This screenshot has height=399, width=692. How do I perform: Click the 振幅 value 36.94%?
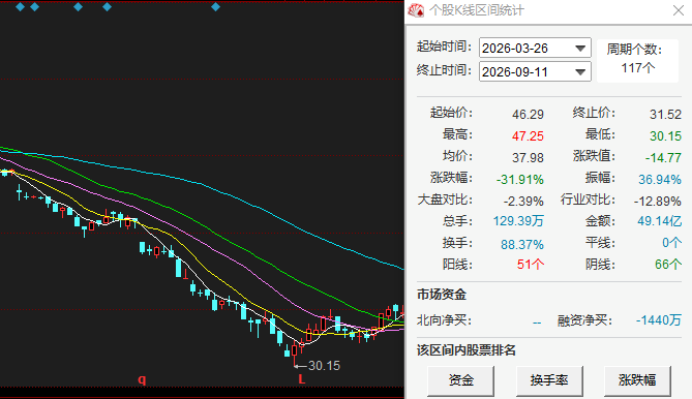tap(660, 180)
